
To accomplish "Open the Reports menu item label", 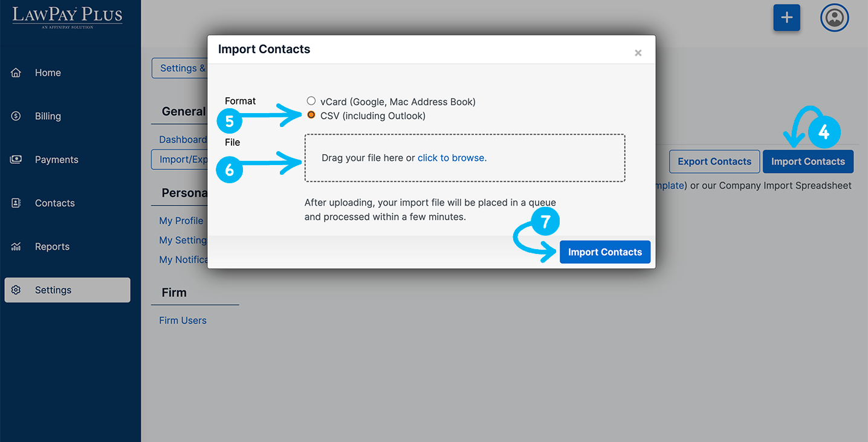I will pyautogui.click(x=52, y=247).
